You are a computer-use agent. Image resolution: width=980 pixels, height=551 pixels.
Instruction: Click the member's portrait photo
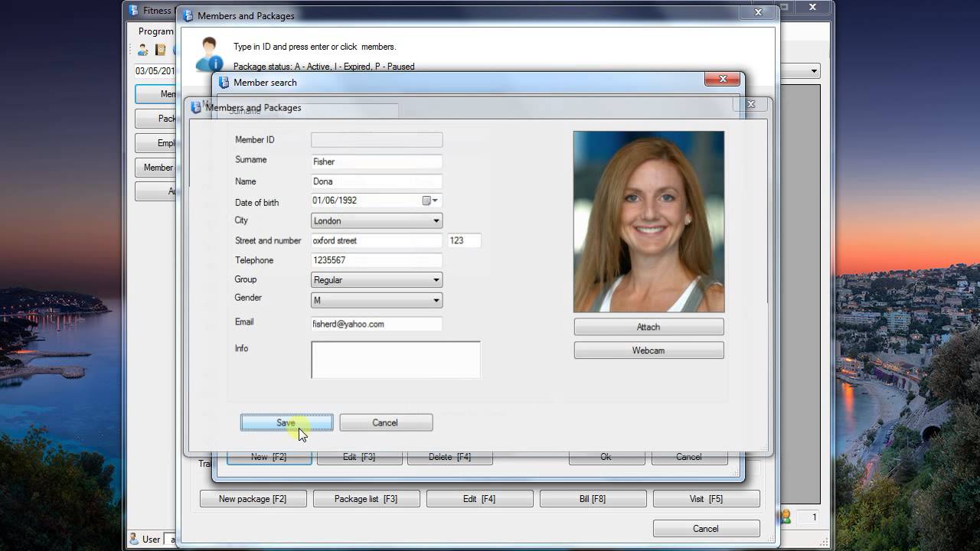click(648, 222)
